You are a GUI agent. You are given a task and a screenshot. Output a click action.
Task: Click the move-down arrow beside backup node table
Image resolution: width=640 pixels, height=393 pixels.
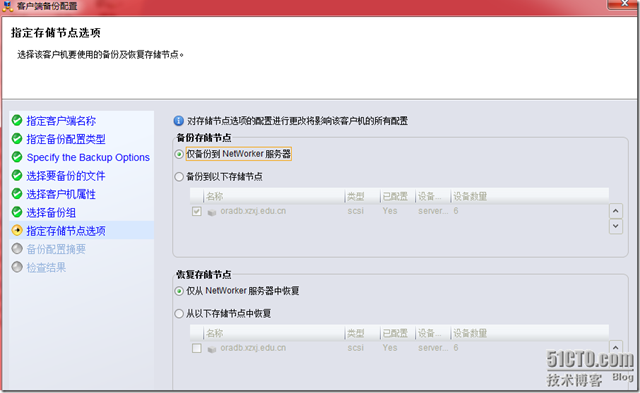click(616, 226)
